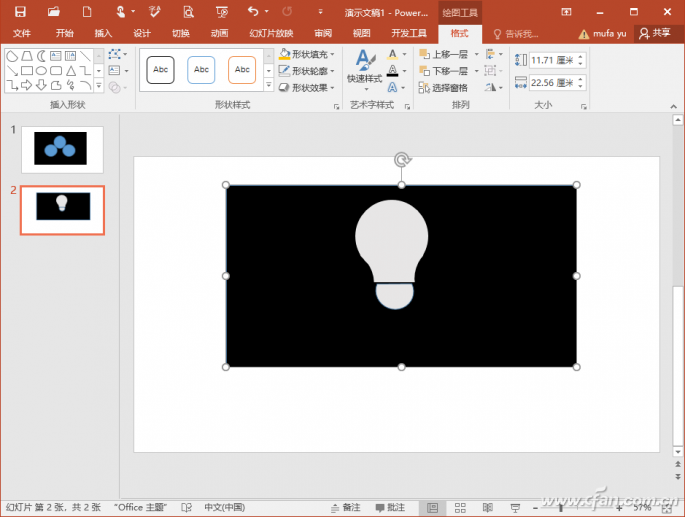Click the Comments (批注) status bar button

(390, 507)
